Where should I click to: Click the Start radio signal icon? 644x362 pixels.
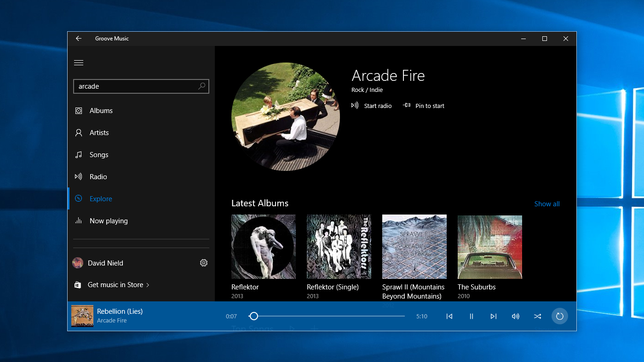(x=355, y=106)
